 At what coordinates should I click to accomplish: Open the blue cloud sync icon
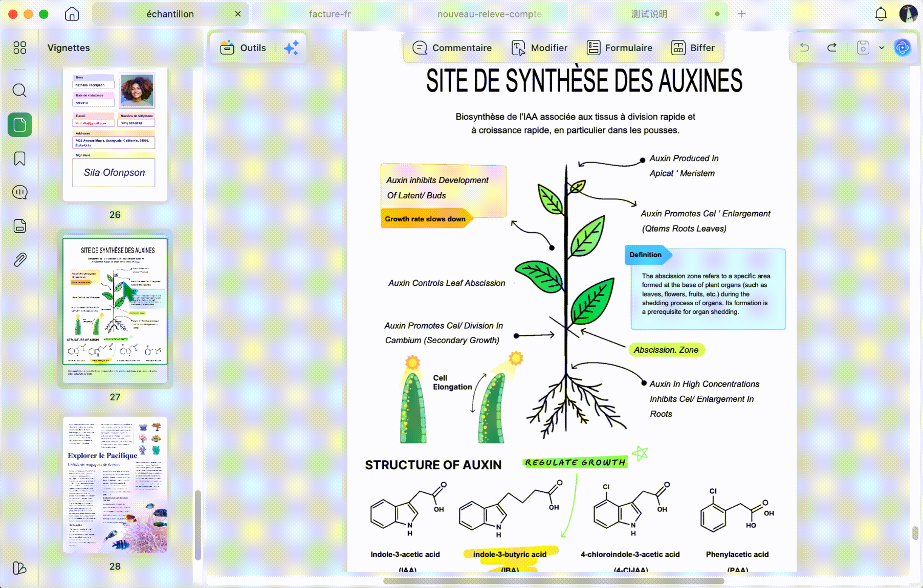tap(903, 48)
